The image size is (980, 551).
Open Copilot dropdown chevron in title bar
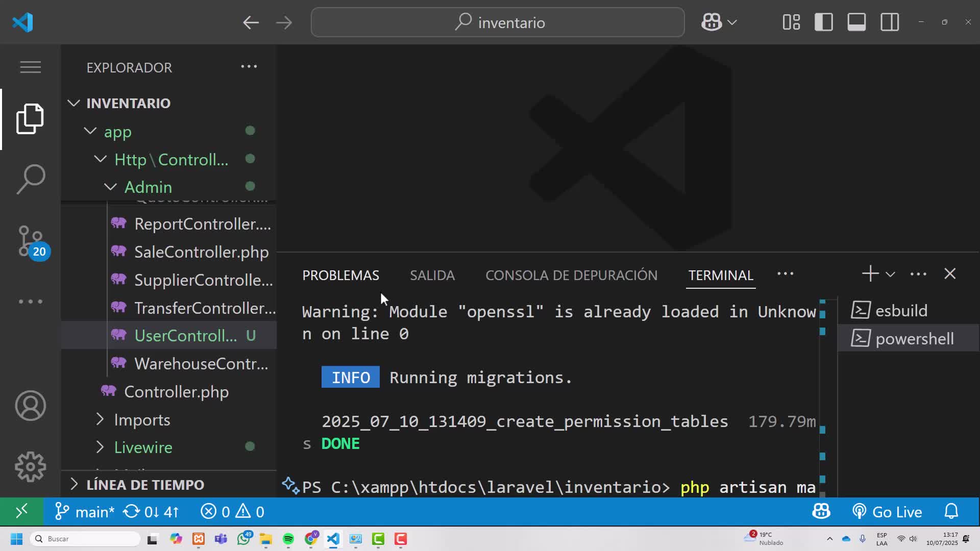[732, 22]
